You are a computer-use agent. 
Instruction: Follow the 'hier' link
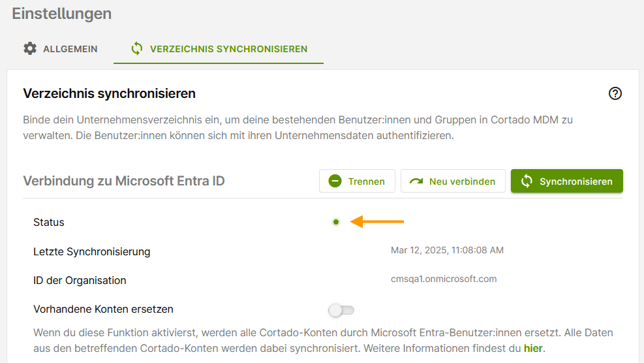533,348
